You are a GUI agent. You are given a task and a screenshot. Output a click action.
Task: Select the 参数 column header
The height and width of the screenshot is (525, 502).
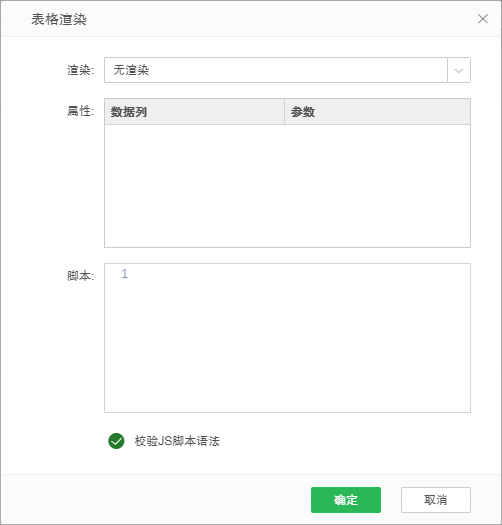pos(377,111)
